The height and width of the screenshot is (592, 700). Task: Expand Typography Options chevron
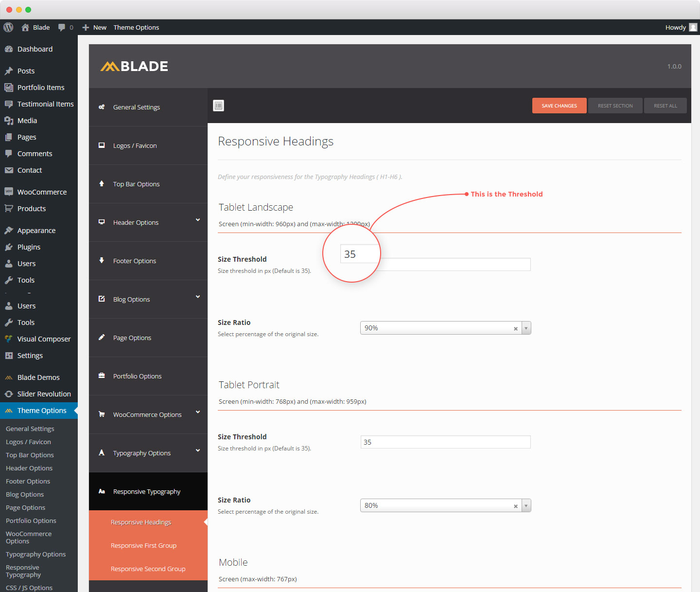(x=198, y=450)
